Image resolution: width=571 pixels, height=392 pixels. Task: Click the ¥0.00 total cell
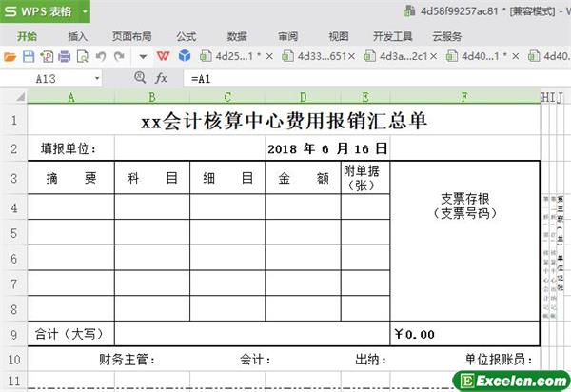tap(465, 334)
